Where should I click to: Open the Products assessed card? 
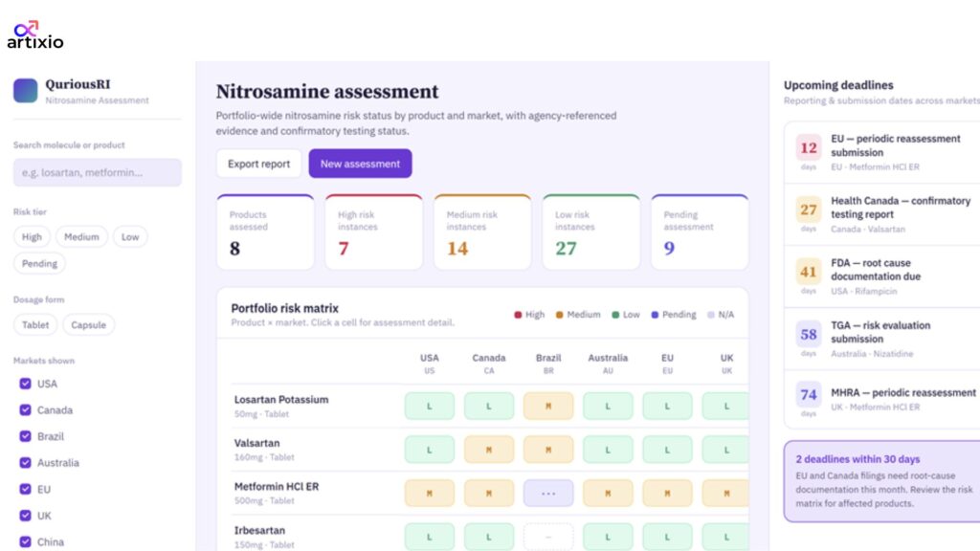point(265,231)
